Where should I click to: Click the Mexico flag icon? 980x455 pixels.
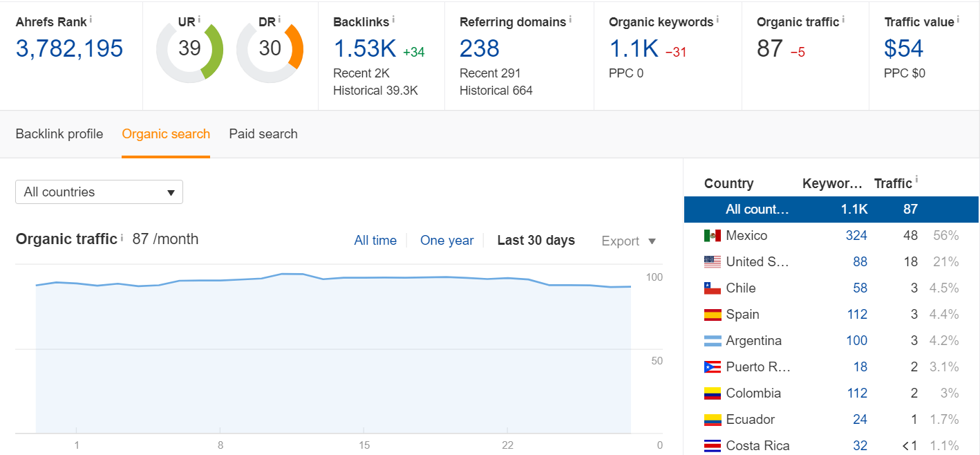pos(713,236)
